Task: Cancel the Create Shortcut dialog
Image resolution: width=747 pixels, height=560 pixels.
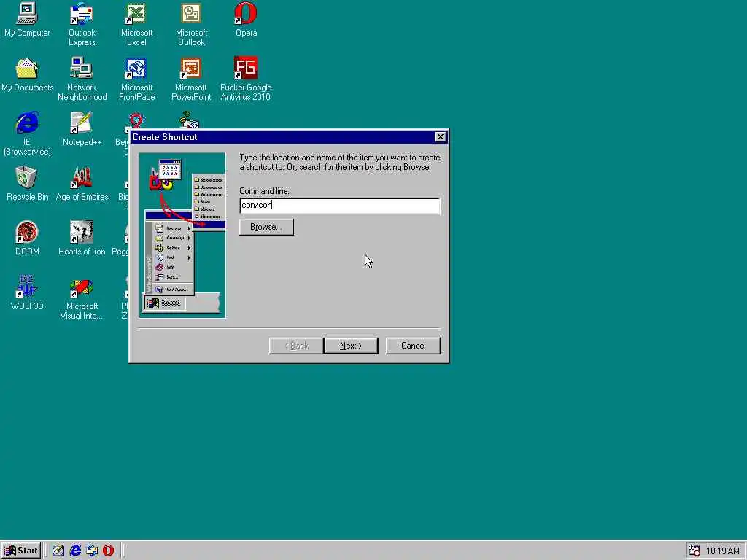Action: [x=413, y=346]
